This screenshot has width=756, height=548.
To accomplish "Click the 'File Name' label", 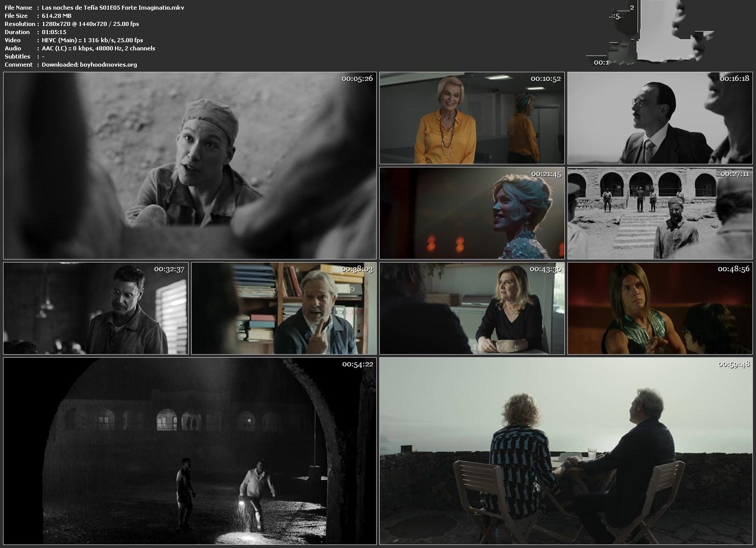I will [x=18, y=8].
